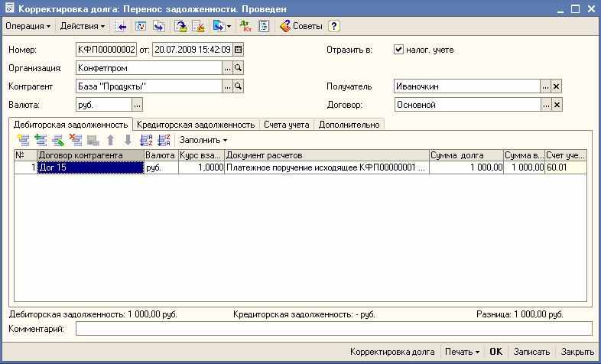Click the Организация field Конфетпром
Viewport: 601px width, 364px height.
click(x=149, y=68)
